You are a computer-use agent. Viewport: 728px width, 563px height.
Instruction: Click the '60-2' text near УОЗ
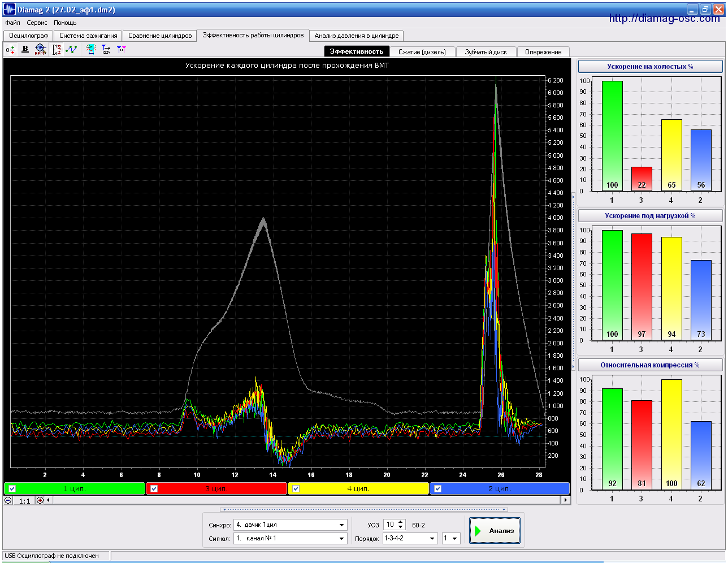(419, 525)
